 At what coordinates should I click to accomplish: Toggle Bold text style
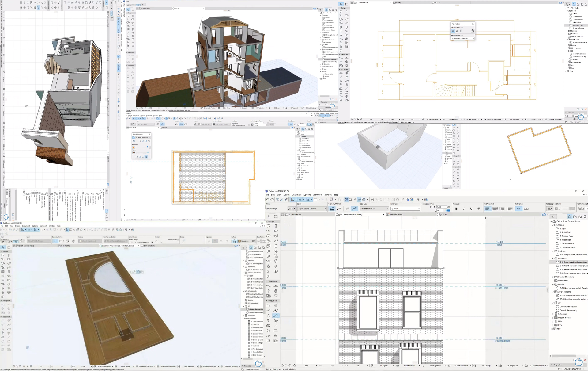tap(456, 209)
